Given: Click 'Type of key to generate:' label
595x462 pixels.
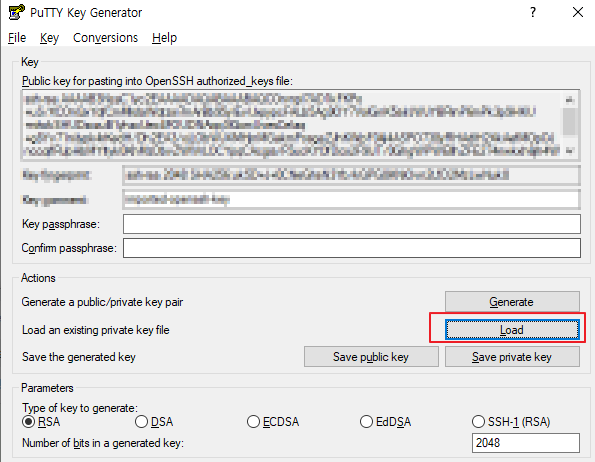Looking at the screenshot, I should click(x=80, y=408).
